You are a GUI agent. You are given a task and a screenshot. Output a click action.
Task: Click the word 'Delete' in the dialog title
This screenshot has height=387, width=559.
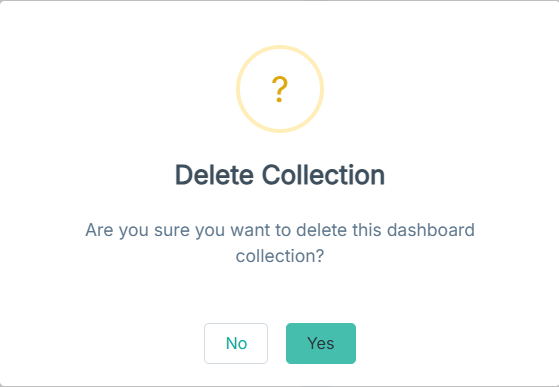(214, 175)
